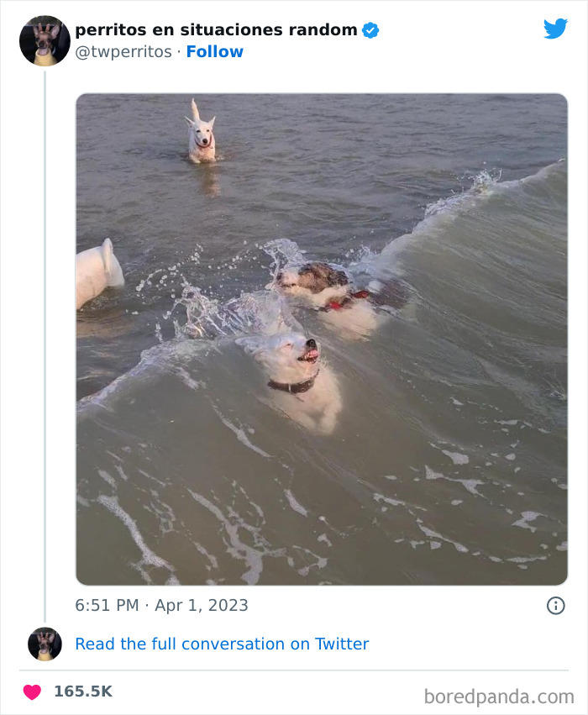Click the small avatar beside the conversation link

coord(44,644)
